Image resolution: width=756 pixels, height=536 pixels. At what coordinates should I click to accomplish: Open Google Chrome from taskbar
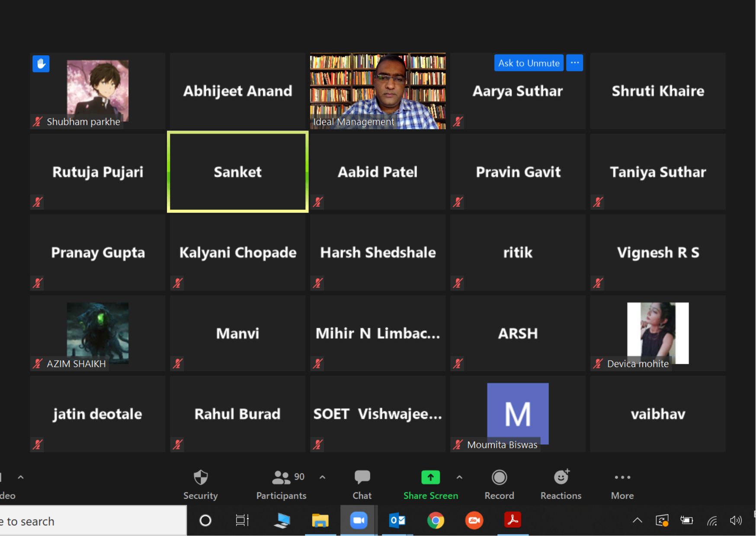click(x=436, y=520)
